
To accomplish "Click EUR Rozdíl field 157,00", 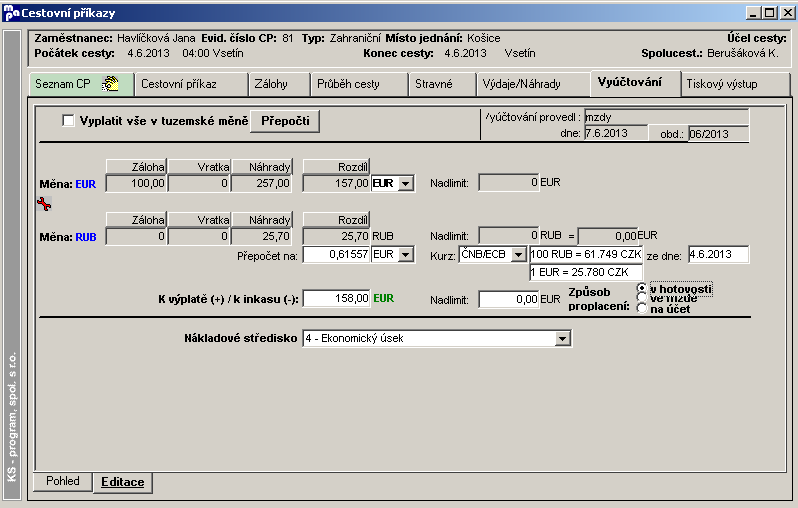I will [336, 183].
